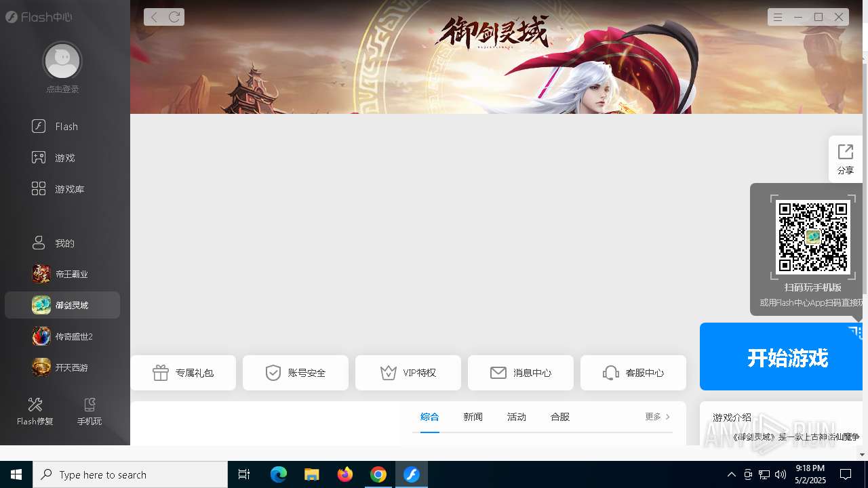Click the QR code image
The width and height of the screenshot is (868, 488).
(x=813, y=237)
